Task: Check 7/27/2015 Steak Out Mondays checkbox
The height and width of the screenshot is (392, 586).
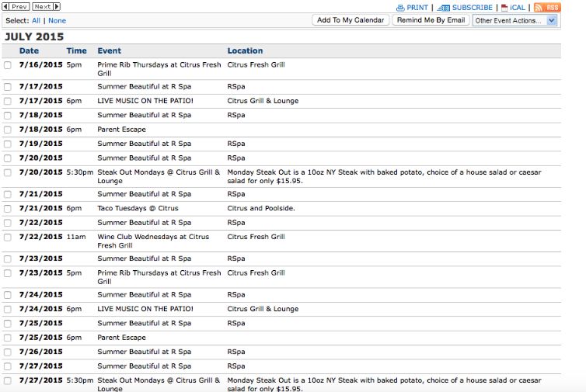Action: [8, 381]
